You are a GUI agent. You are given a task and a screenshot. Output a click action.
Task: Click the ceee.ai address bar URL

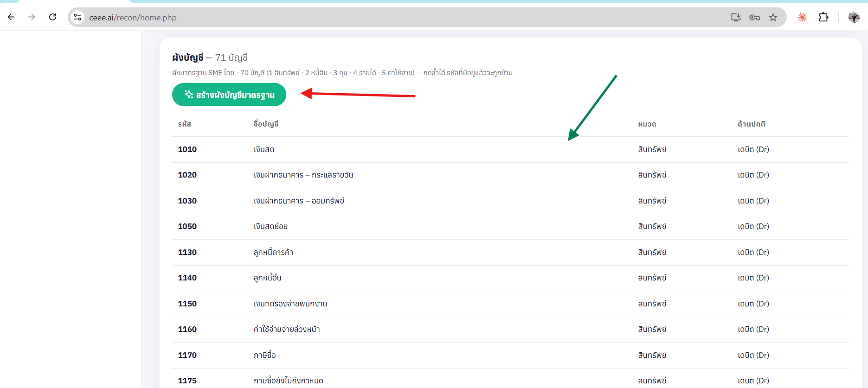[133, 18]
